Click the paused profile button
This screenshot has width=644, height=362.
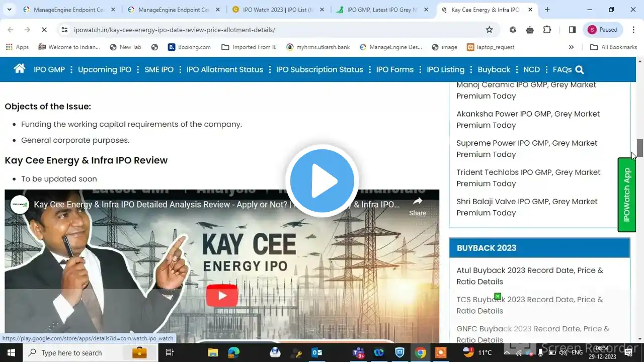coord(603,30)
